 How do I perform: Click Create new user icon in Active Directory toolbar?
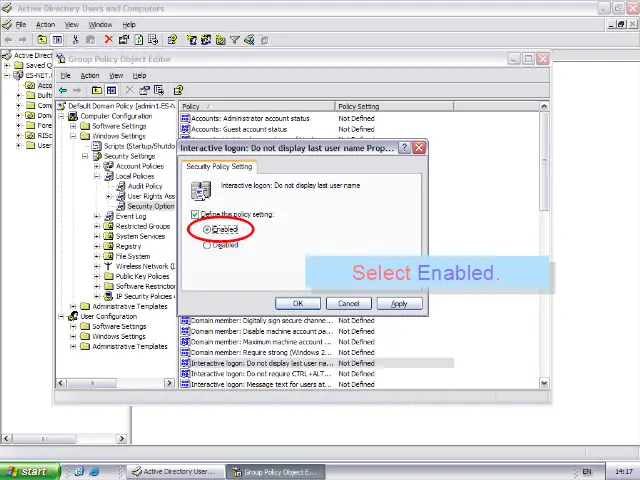191,40
